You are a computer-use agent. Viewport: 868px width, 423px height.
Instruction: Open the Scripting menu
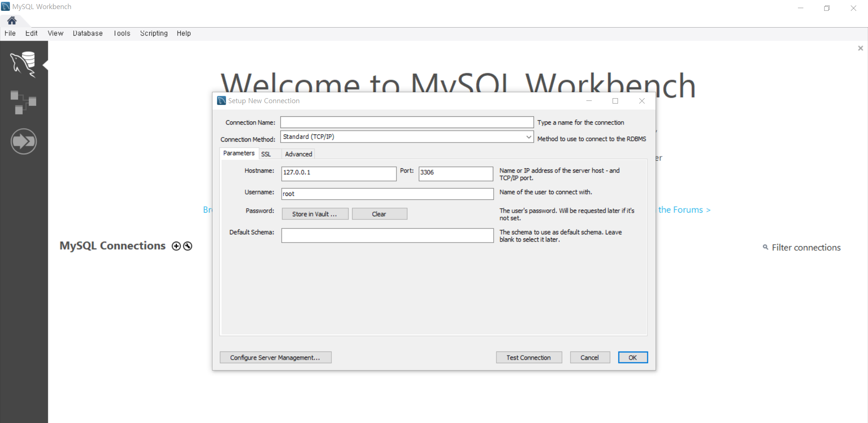point(154,33)
